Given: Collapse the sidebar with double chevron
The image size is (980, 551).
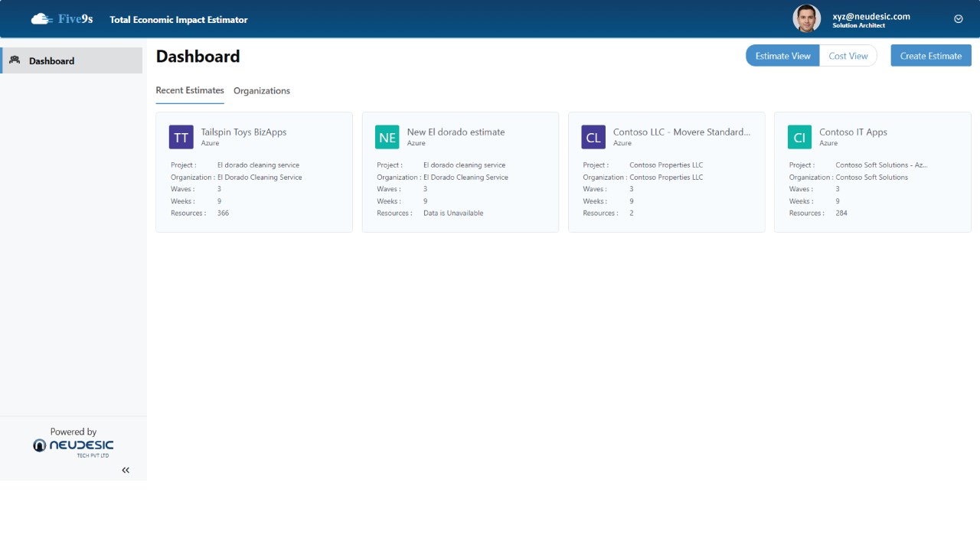Looking at the screenshot, I should [126, 470].
